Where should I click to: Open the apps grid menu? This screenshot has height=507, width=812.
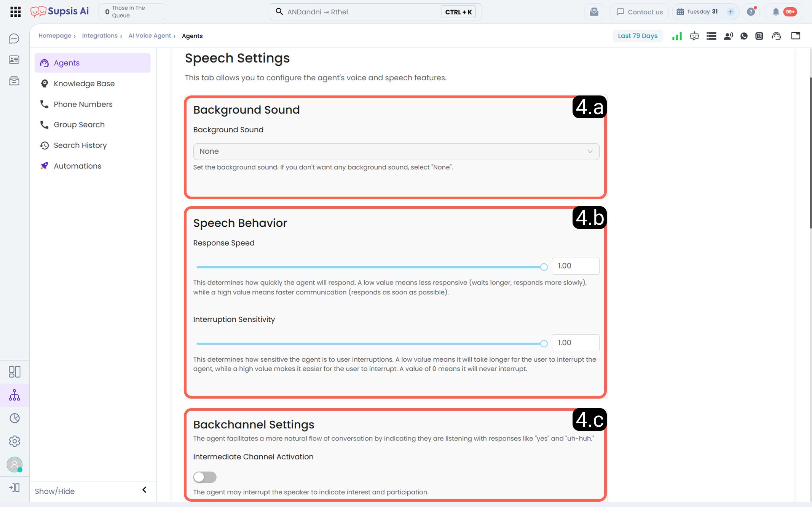(x=15, y=12)
